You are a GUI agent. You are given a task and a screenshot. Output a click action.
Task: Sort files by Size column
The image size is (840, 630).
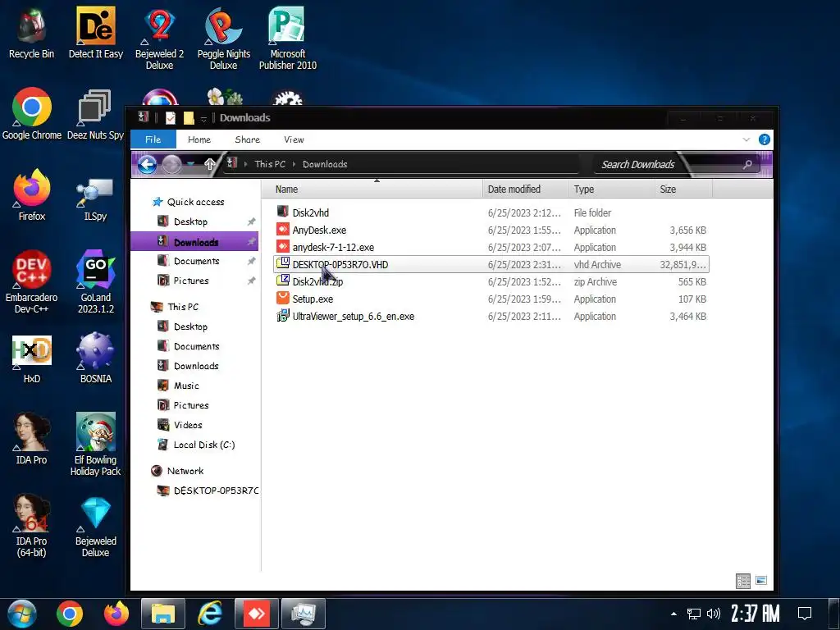coord(683,189)
